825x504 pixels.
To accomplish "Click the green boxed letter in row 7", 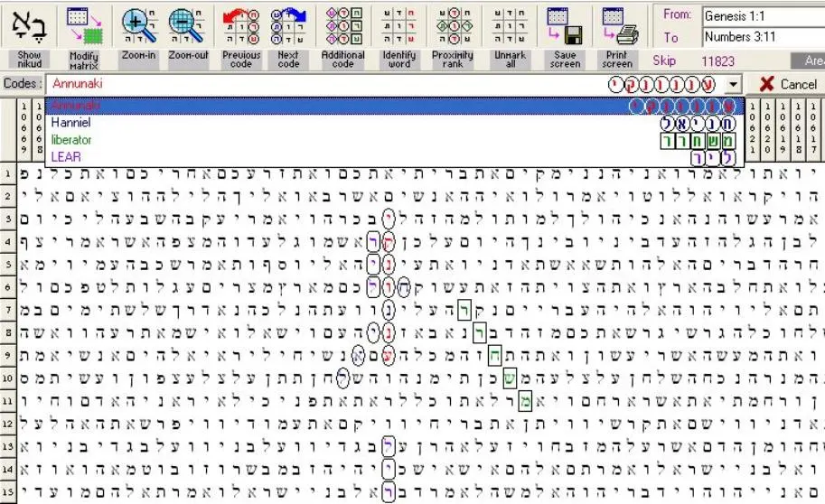I will 464,309.
